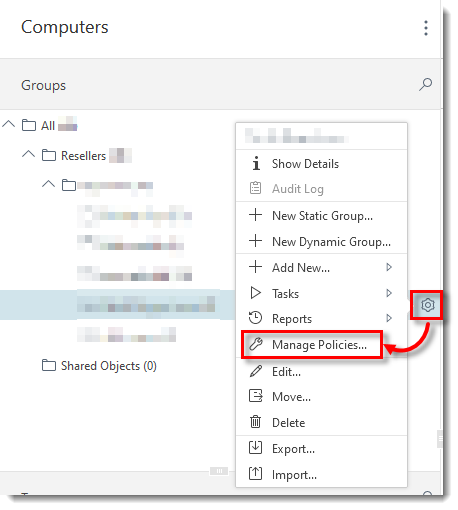Expand the Add New submenu arrow

[x=389, y=267]
